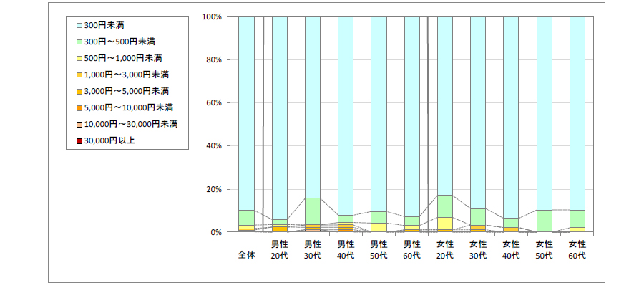Click the 500円～1,000円未満 yellow legend swatch
The image size is (644, 288).
point(79,58)
